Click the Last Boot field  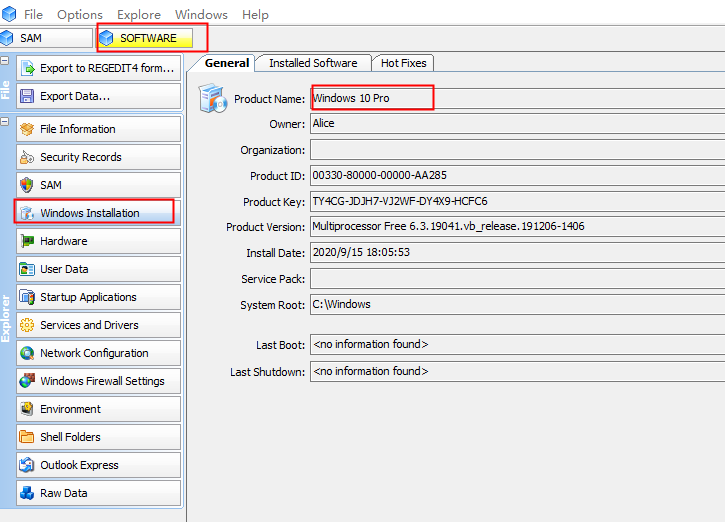[517, 344]
